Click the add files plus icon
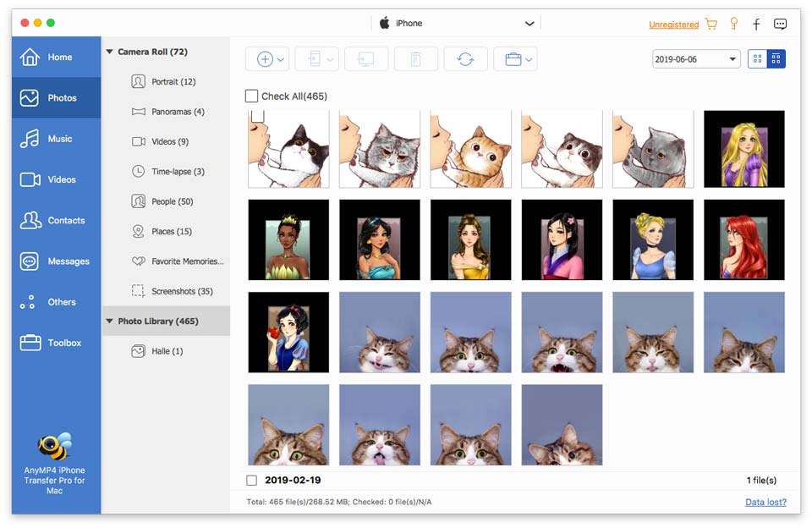This screenshot has height=528, width=812. [x=265, y=59]
